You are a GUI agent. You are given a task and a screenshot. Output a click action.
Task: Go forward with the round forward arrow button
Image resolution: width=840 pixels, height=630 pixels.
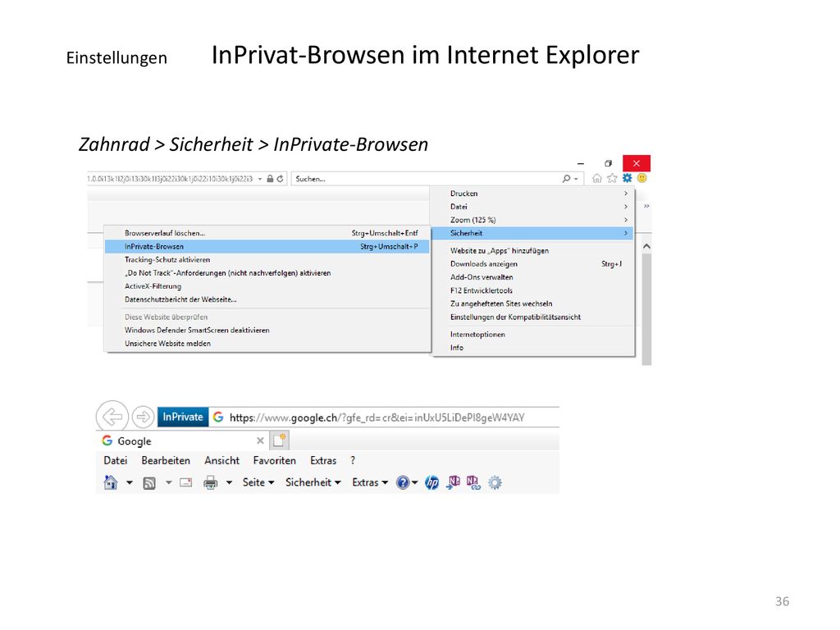143,416
